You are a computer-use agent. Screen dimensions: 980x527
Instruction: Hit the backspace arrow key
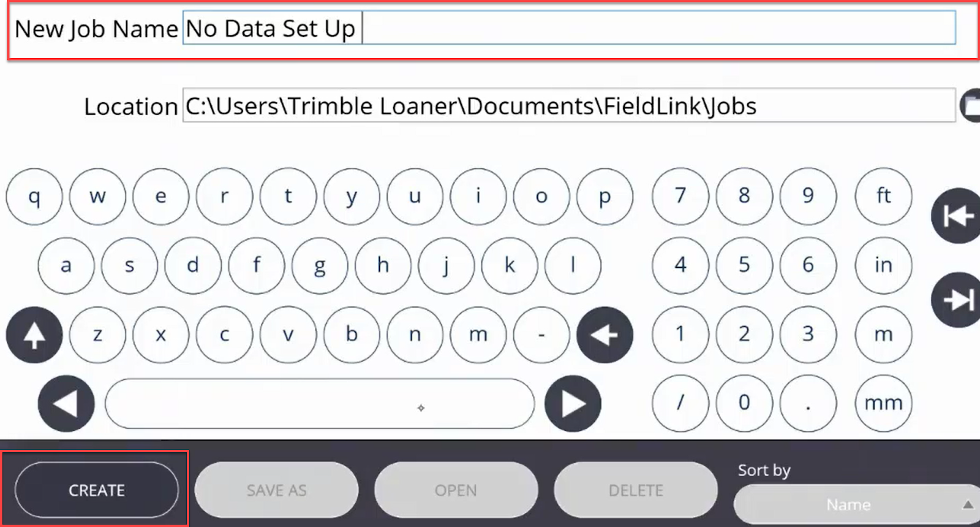pos(605,335)
